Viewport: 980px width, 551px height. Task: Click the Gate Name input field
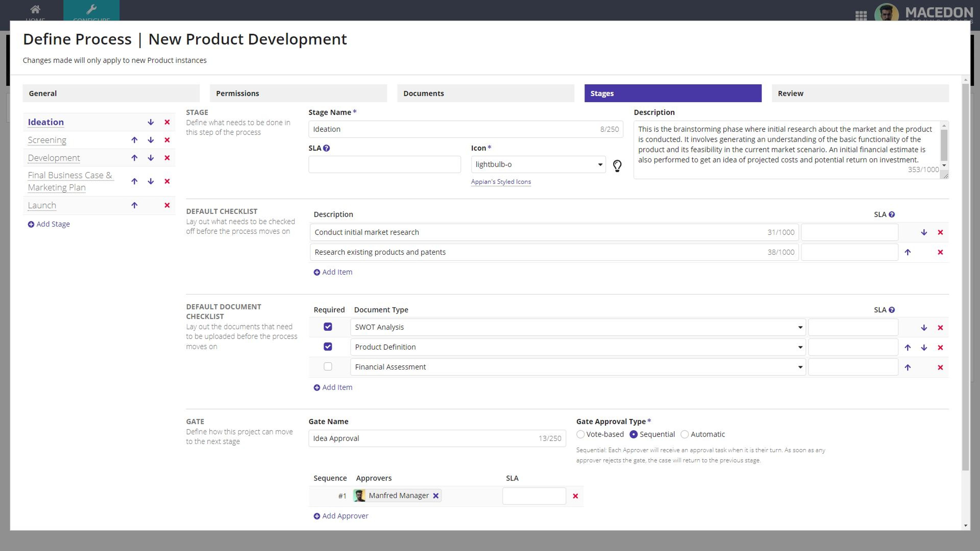click(x=437, y=439)
